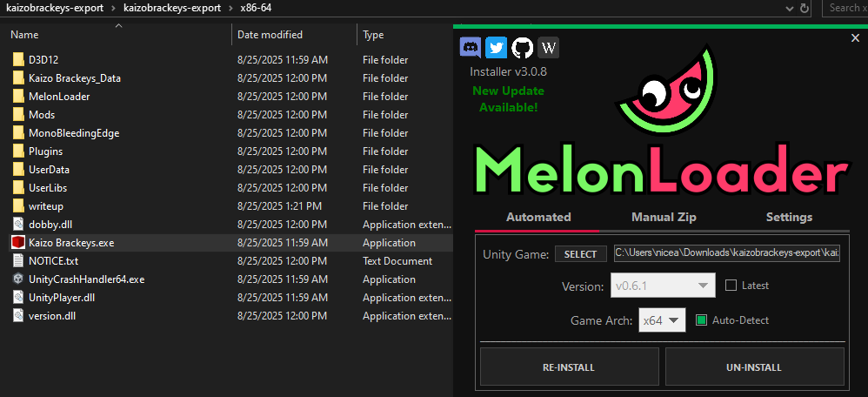Open the Wiki link icon
The image size is (868, 397).
tap(548, 47)
